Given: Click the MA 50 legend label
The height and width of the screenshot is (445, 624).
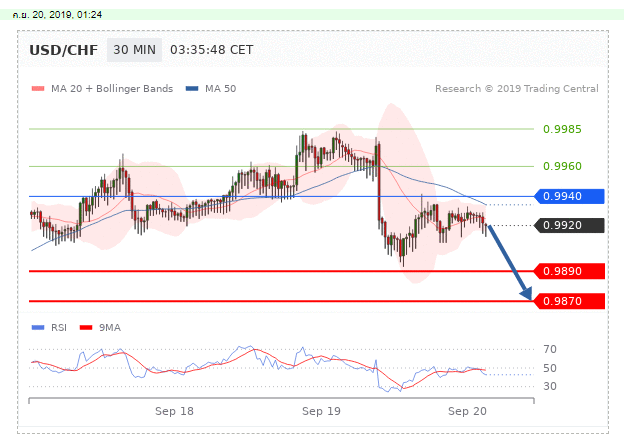Looking at the screenshot, I should coord(220,88).
